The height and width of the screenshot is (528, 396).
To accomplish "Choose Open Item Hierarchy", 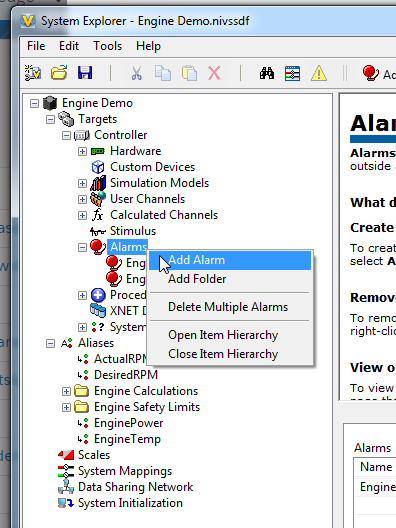I will click(x=230, y=335).
